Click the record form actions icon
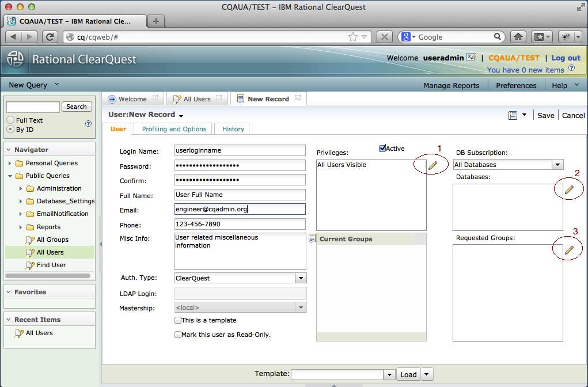Viewport: 588px width, 387px height. coord(513,116)
